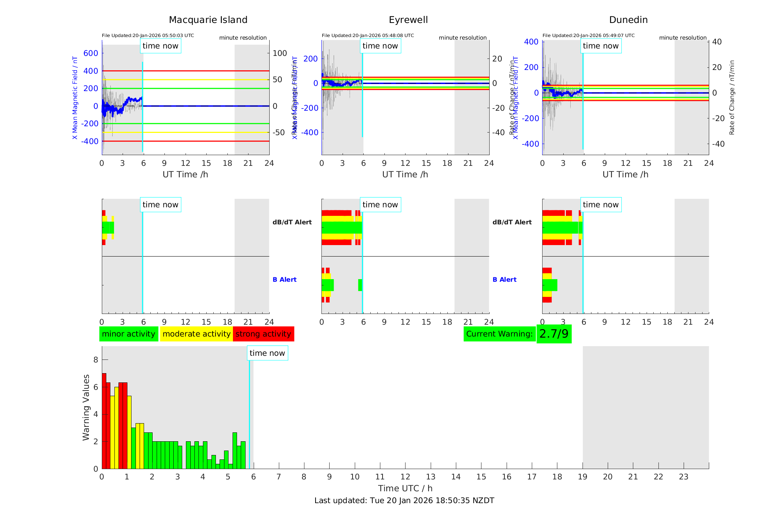Click the 2.7/9 warning value box

click(554, 334)
